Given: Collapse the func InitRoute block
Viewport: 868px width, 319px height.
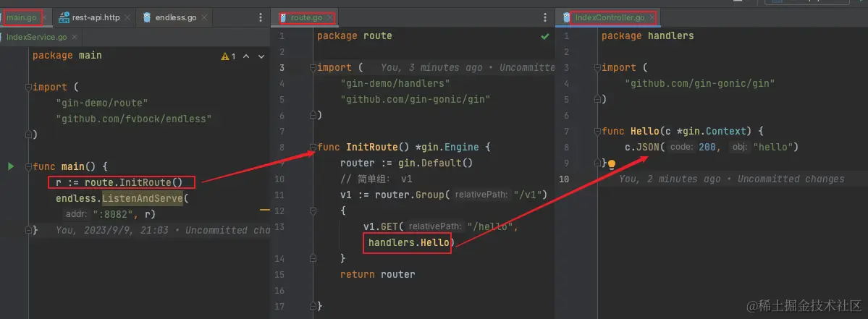Looking at the screenshot, I should pyautogui.click(x=313, y=147).
